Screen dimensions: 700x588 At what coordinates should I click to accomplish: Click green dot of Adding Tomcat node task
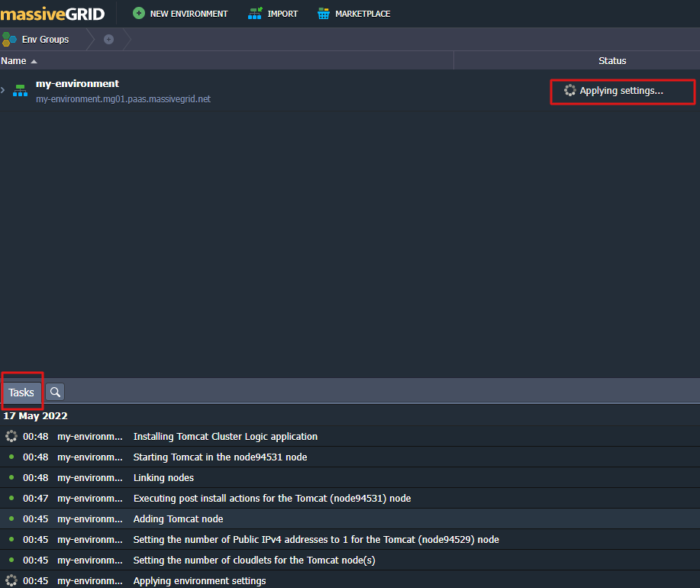click(11, 519)
